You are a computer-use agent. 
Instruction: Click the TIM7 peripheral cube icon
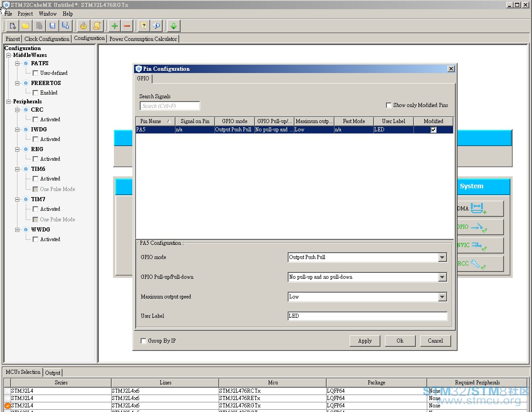26,199
